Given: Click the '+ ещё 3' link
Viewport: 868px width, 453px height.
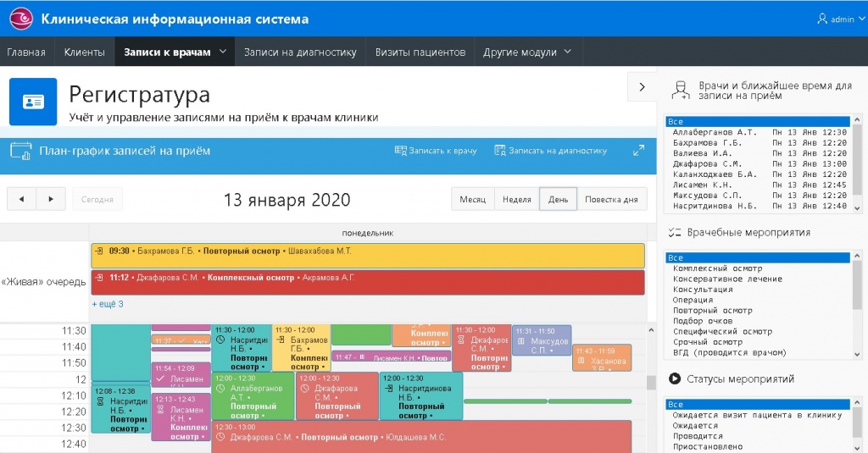Looking at the screenshot, I should coord(108,304).
